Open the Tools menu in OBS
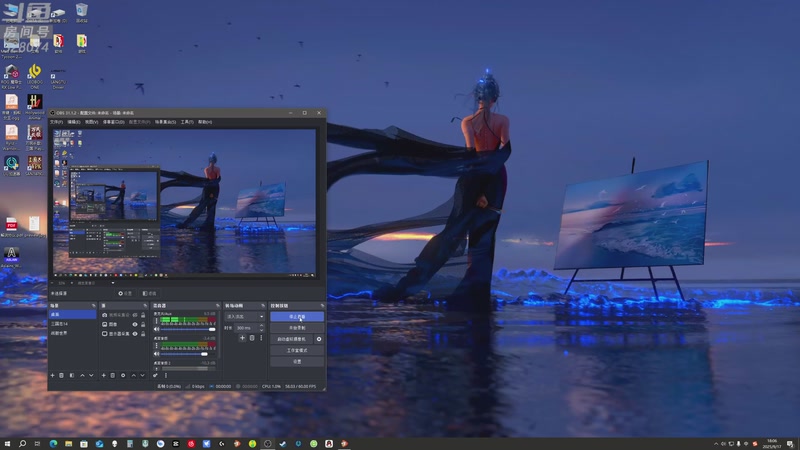Image resolution: width=800 pixels, height=450 pixels. point(187,122)
